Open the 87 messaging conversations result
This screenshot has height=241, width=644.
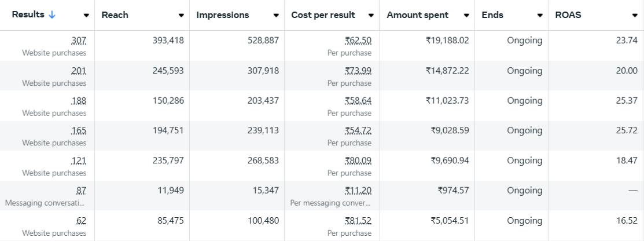(x=81, y=191)
